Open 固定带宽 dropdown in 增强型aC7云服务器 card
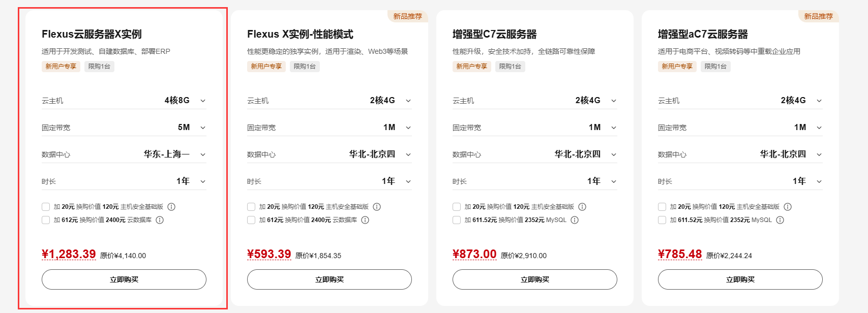 click(819, 128)
